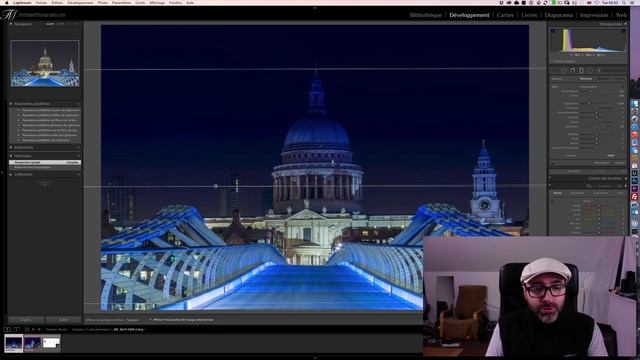Open the edit pins display dropdown
Screen dimensions: 640x360
pyautogui.click(x=132, y=320)
